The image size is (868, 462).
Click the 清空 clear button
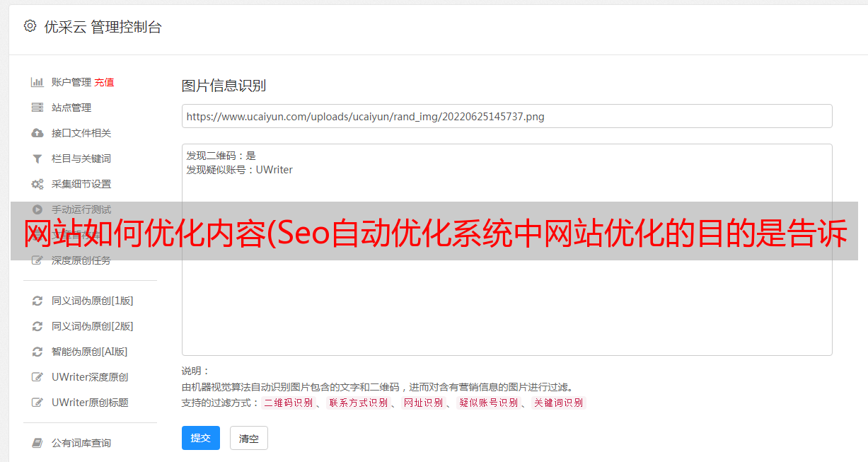pos(249,438)
